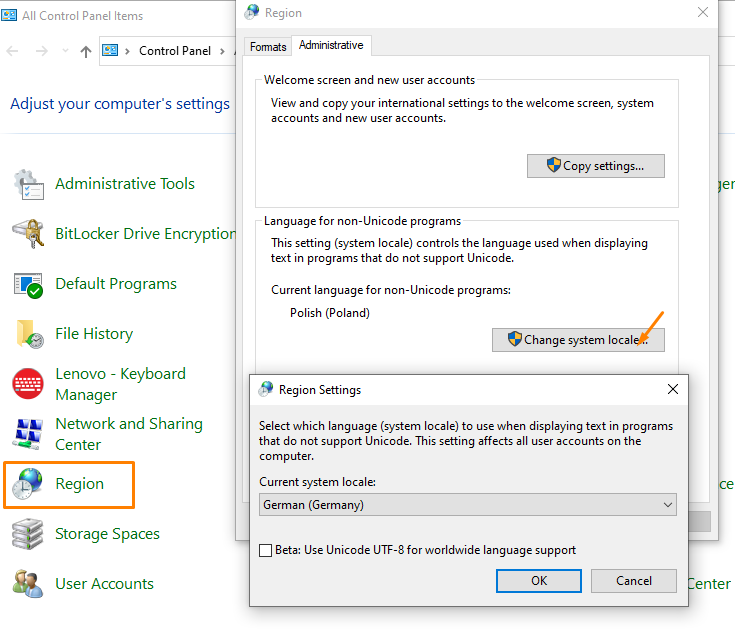Click the Forward arrow in Control Panel
This screenshot has width=735, height=630.
point(42,51)
